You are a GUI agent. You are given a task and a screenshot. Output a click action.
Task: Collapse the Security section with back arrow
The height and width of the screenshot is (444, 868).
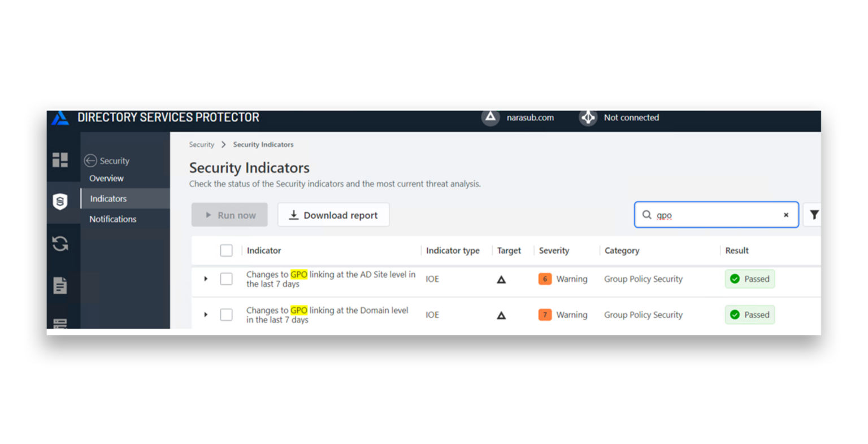point(90,160)
